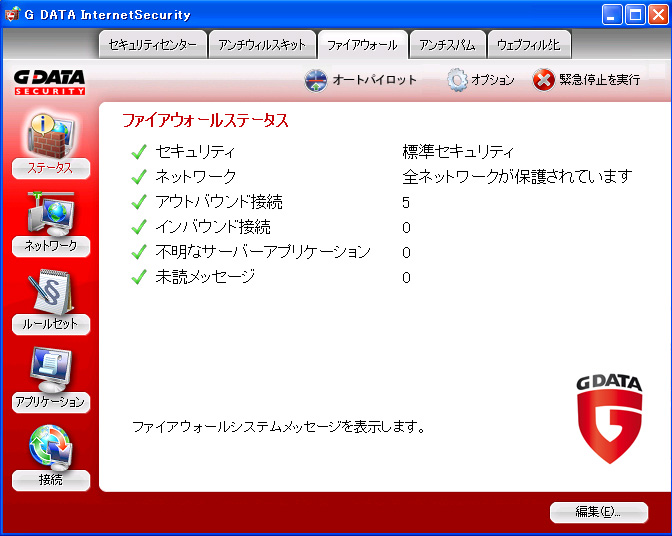Click the 編集(E)... button
The height and width of the screenshot is (536, 672).
598,512
